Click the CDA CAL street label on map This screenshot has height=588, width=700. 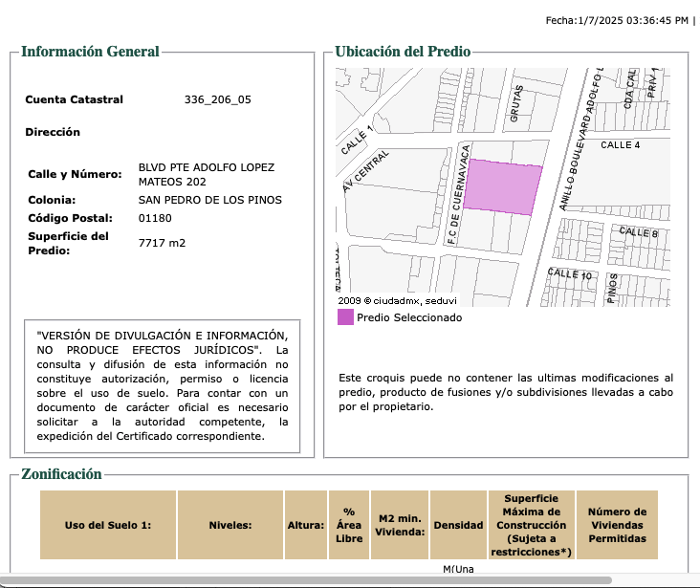[630, 89]
